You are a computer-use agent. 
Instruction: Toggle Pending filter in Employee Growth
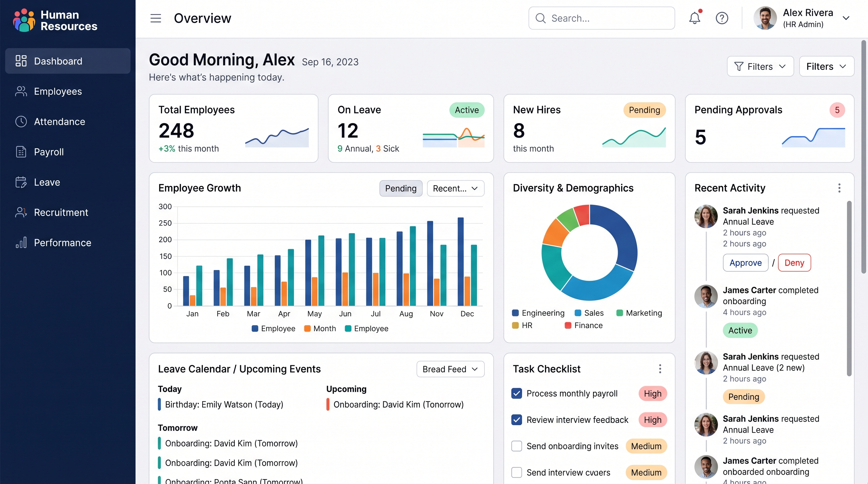pos(401,188)
